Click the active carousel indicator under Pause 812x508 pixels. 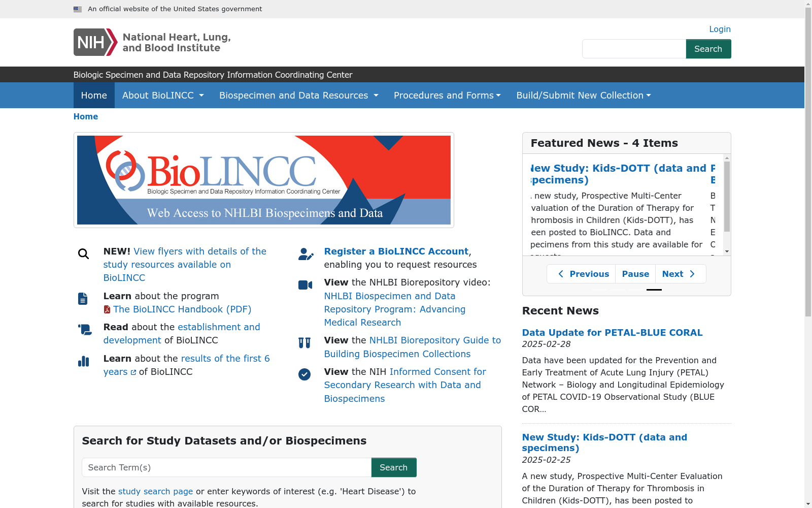[654, 290]
